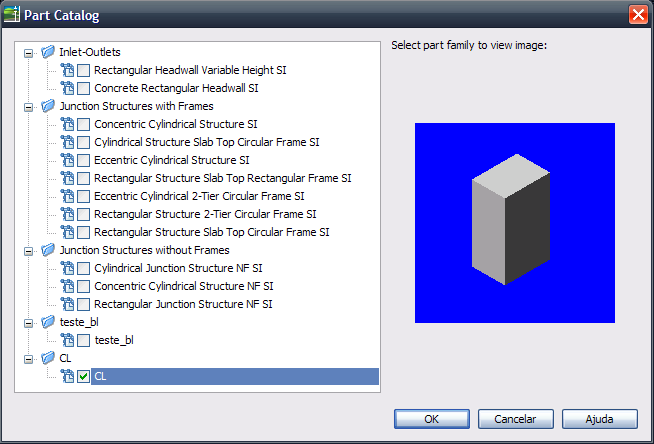Open help with Ajuda button
This screenshot has height=444, width=654.
[x=599, y=419]
